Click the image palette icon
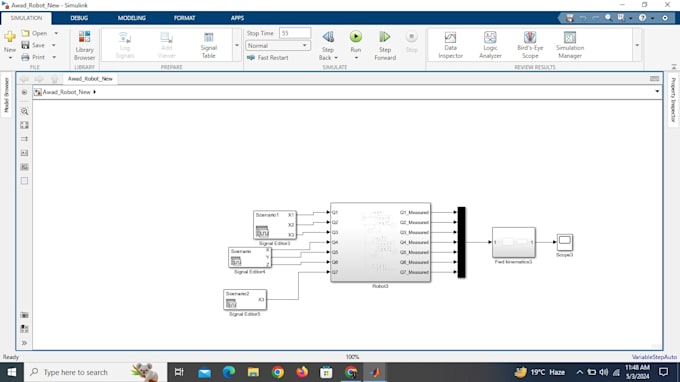 24,167
